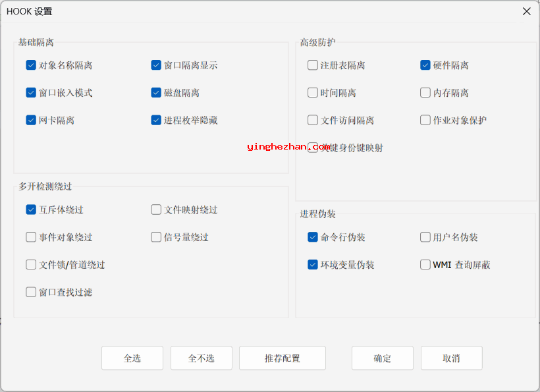The width and height of the screenshot is (540, 392).
Task: Click the 全选 button
Action: click(x=132, y=358)
